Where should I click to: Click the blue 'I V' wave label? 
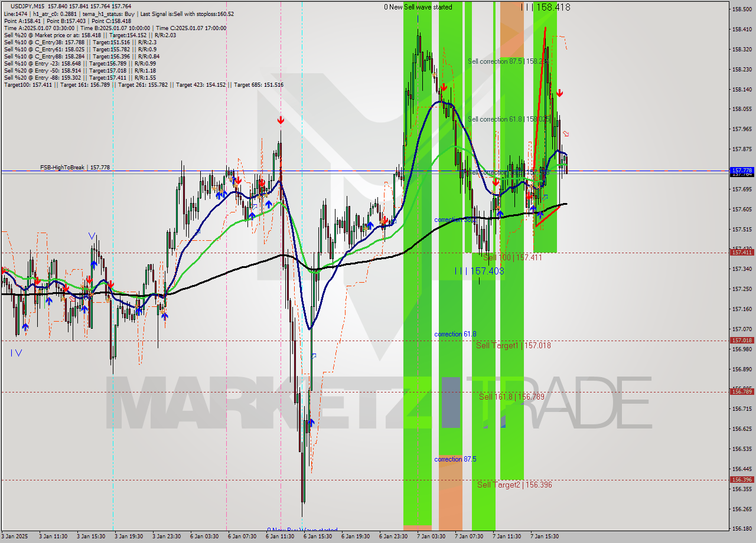[17, 353]
